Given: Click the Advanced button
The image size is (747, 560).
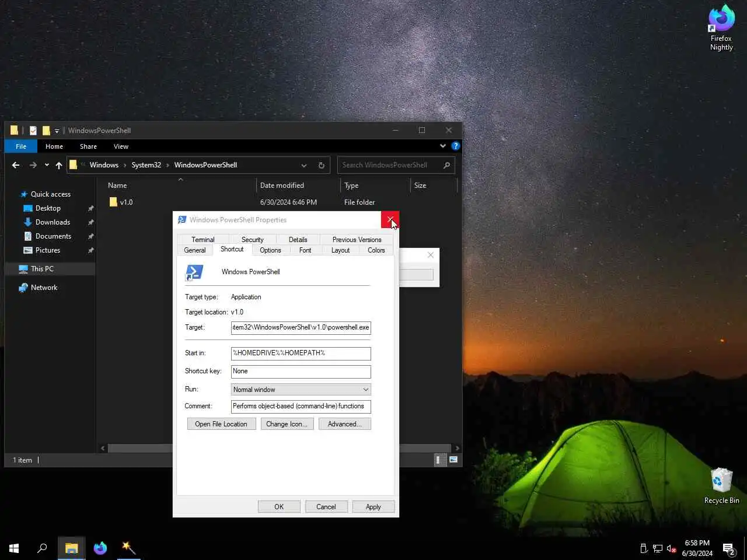Looking at the screenshot, I should pyautogui.click(x=344, y=424).
